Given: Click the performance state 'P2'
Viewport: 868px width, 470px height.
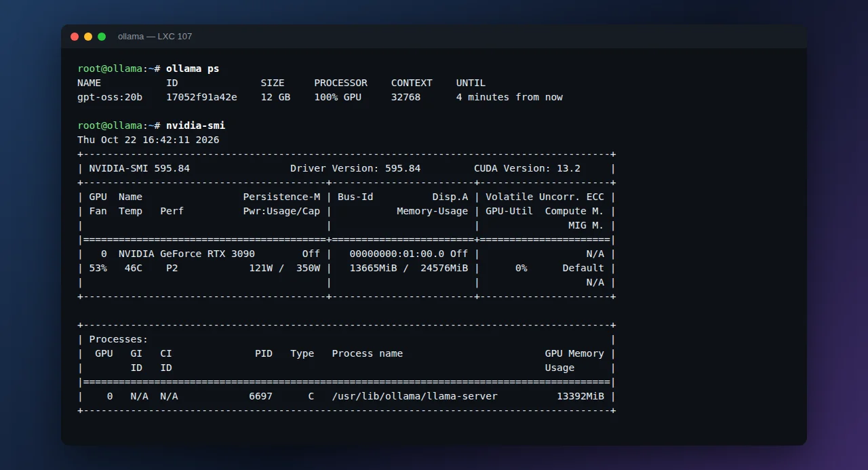Looking at the screenshot, I should [x=172, y=268].
